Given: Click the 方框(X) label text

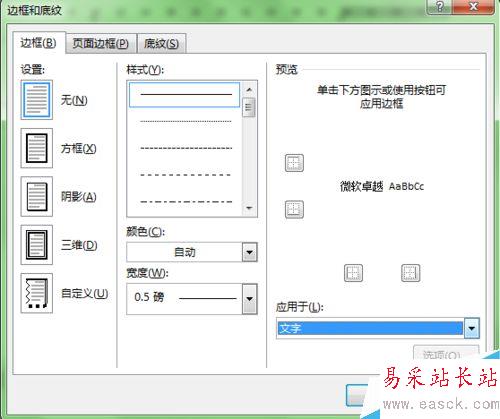Looking at the screenshot, I should tap(78, 148).
